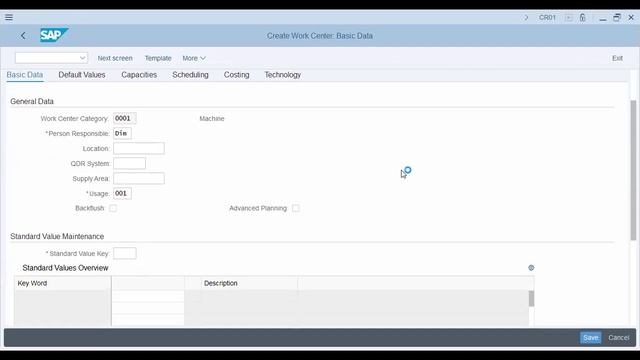
Task: Expand the header chevron next to CR01
Action: [x=526, y=18]
